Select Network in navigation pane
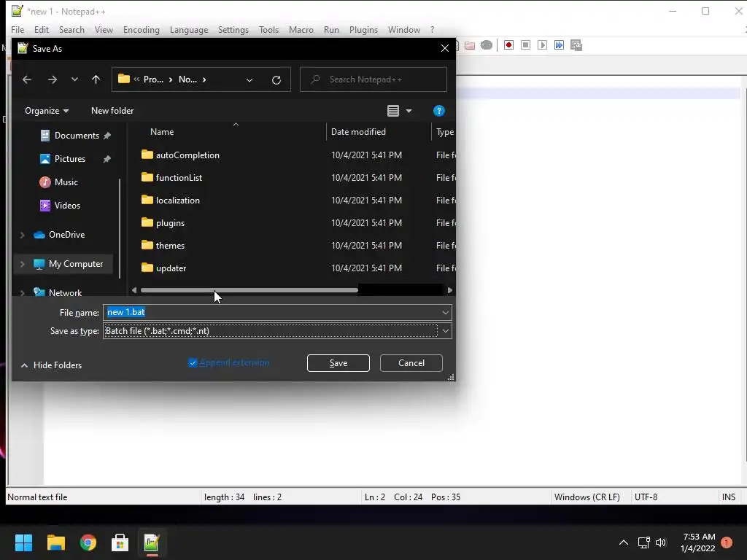The height and width of the screenshot is (560, 747). click(x=65, y=292)
